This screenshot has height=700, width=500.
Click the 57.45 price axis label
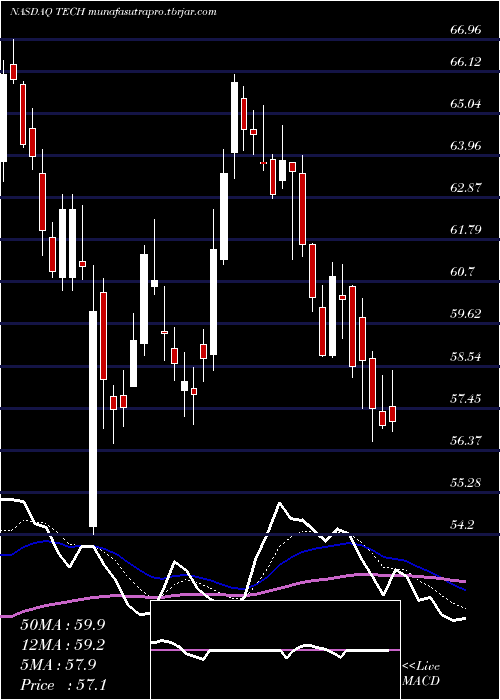(x=466, y=398)
